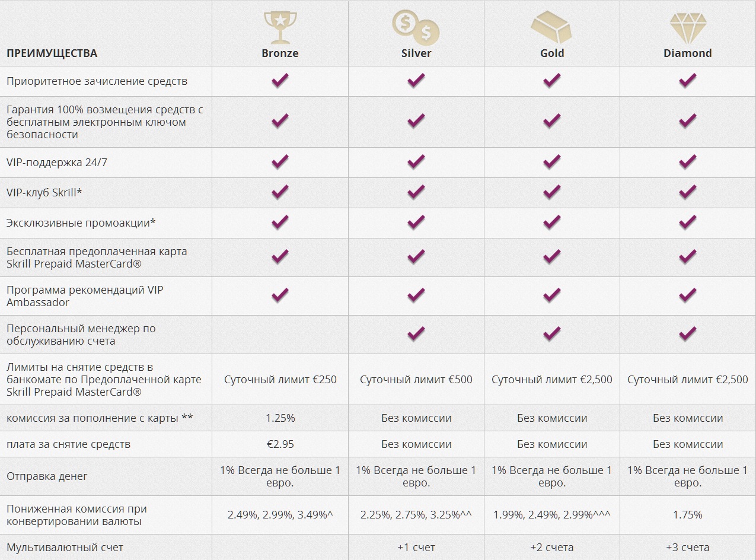Click Bronze daily limit €250 cell
This screenshot has height=560, width=756.
point(280,380)
